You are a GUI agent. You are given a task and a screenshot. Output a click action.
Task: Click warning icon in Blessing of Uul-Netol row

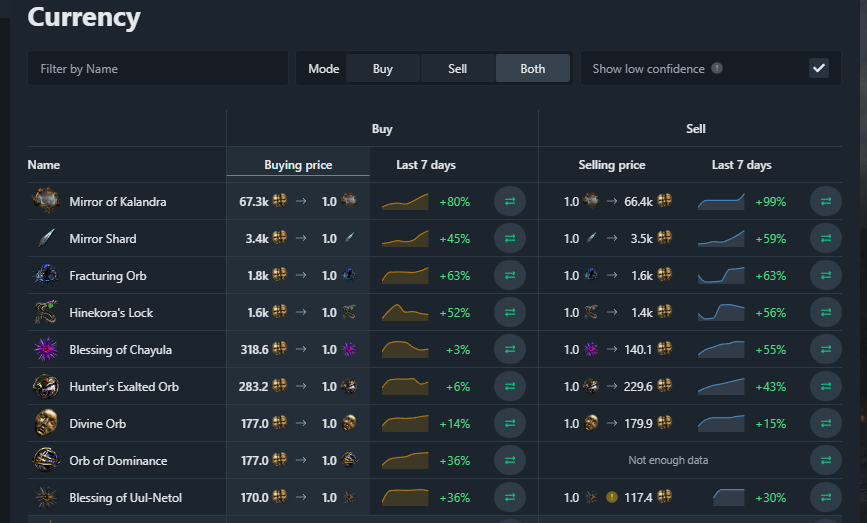611,497
